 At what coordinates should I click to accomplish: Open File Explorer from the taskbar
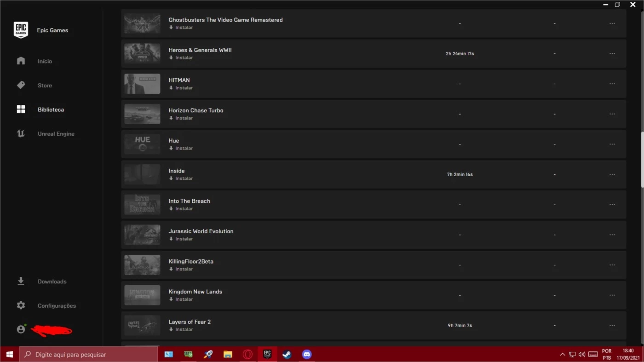228,354
